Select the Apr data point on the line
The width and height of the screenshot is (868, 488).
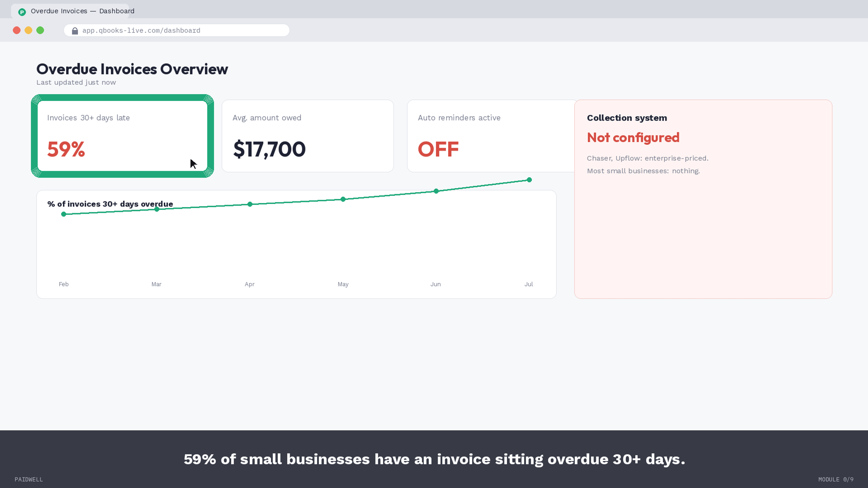[x=250, y=204]
